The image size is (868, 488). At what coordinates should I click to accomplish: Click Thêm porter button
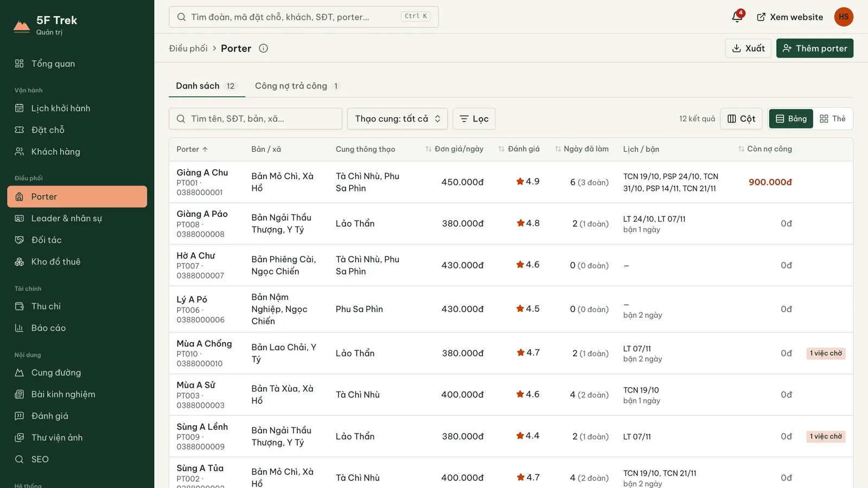coord(815,48)
